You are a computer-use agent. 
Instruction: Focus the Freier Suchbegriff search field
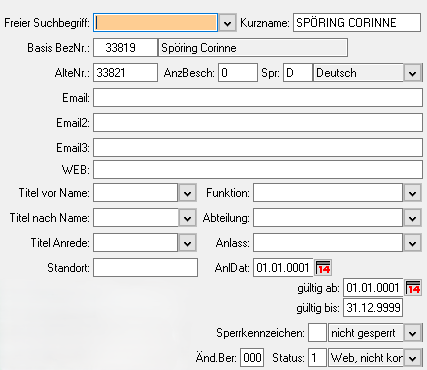(155, 23)
